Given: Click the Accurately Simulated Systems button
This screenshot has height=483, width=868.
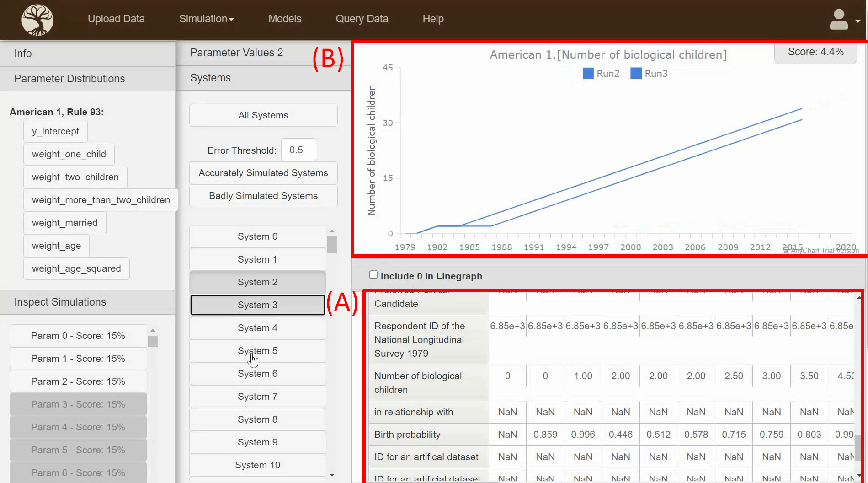Looking at the screenshot, I should click(x=263, y=173).
